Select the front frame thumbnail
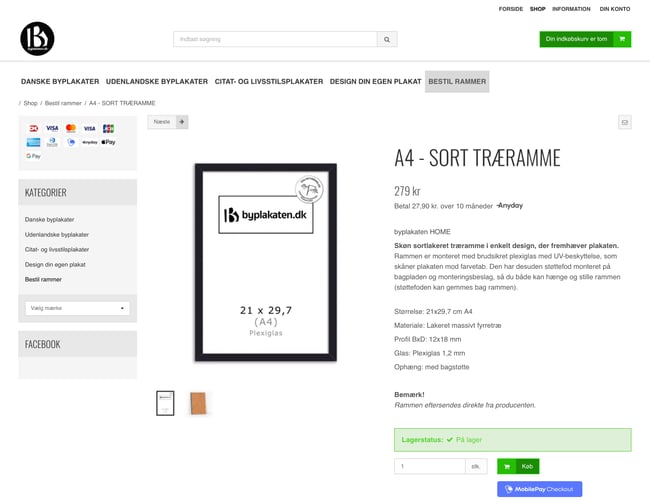The image size is (650, 500). pos(165,403)
